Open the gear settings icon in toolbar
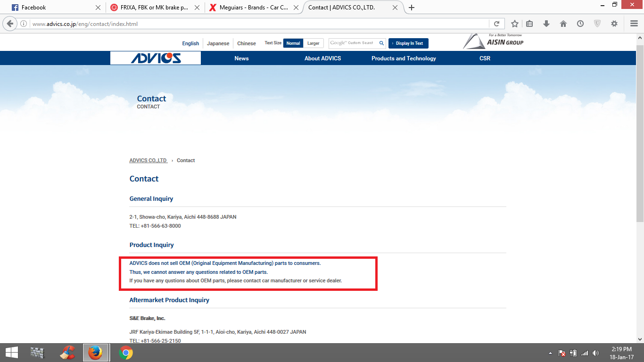The height and width of the screenshot is (362, 644). click(614, 24)
